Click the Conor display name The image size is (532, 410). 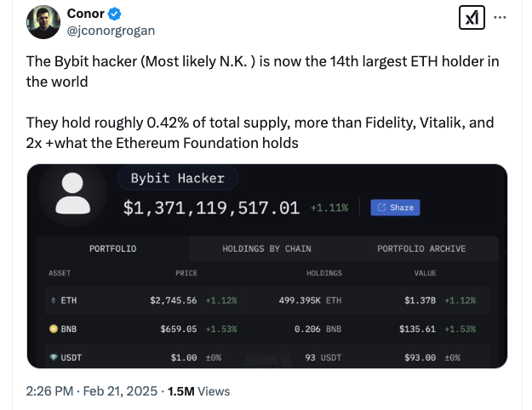coord(85,14)
